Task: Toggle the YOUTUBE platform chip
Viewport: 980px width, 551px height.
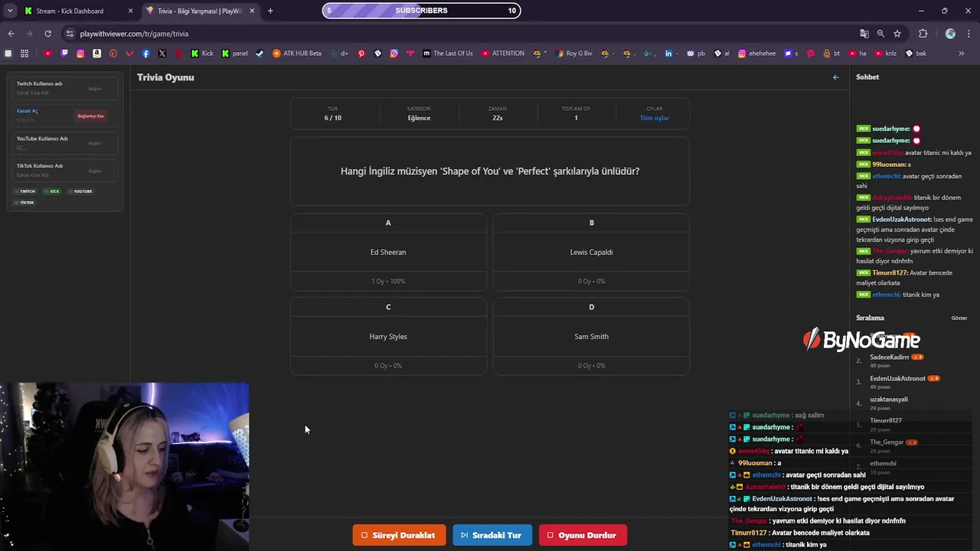Action: (x=80, y=191)
